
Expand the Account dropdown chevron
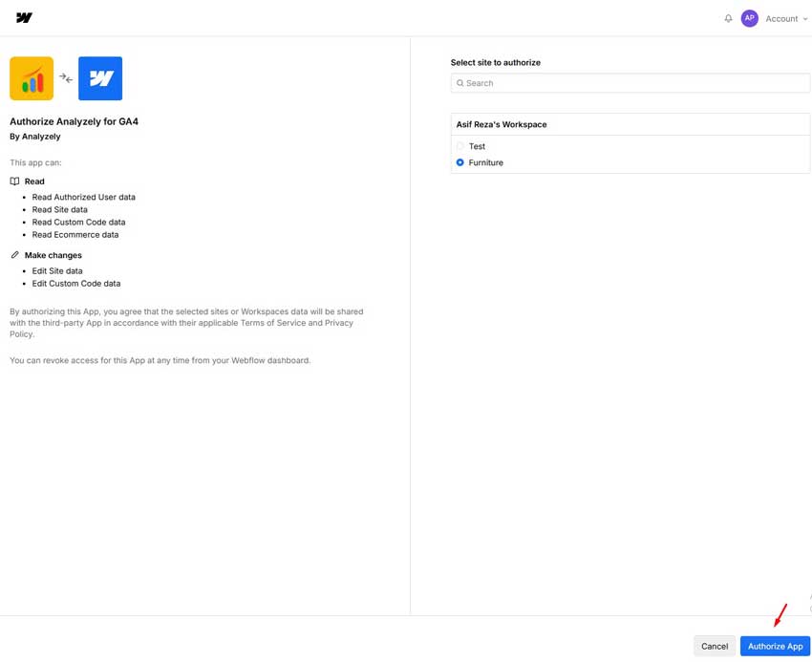coord(805,19)
